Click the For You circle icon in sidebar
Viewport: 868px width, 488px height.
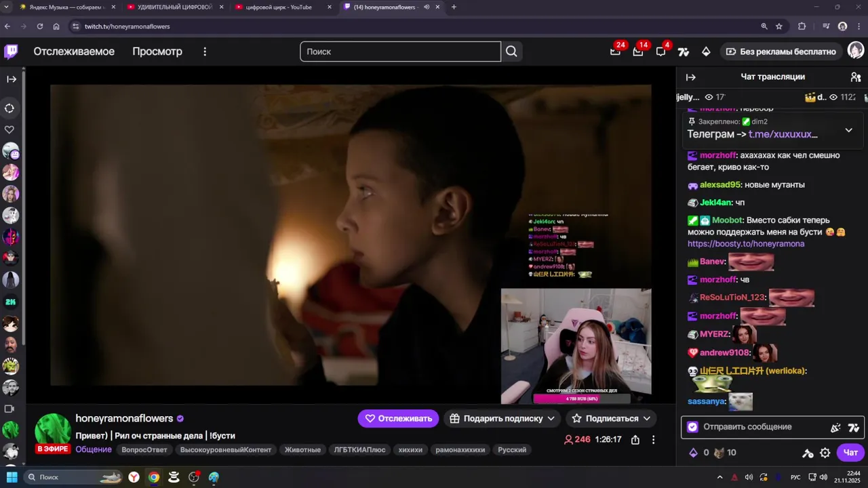pyautogui.click(x=9, y=108)
